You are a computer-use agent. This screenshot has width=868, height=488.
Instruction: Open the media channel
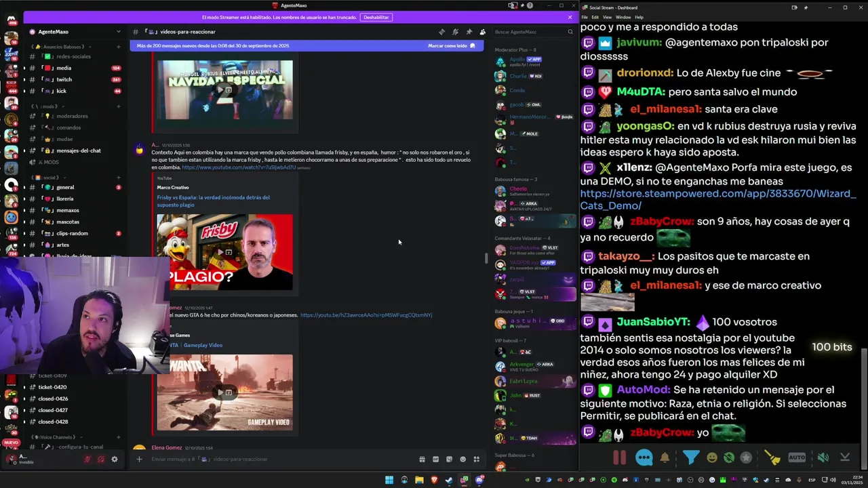pyautogui.click(x=75, y=68)
